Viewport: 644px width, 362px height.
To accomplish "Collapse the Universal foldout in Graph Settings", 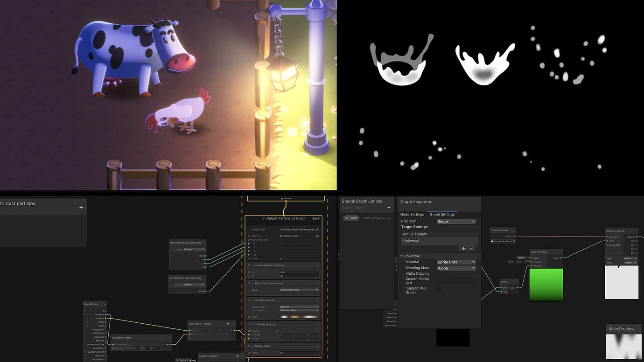I will point(401,256).
